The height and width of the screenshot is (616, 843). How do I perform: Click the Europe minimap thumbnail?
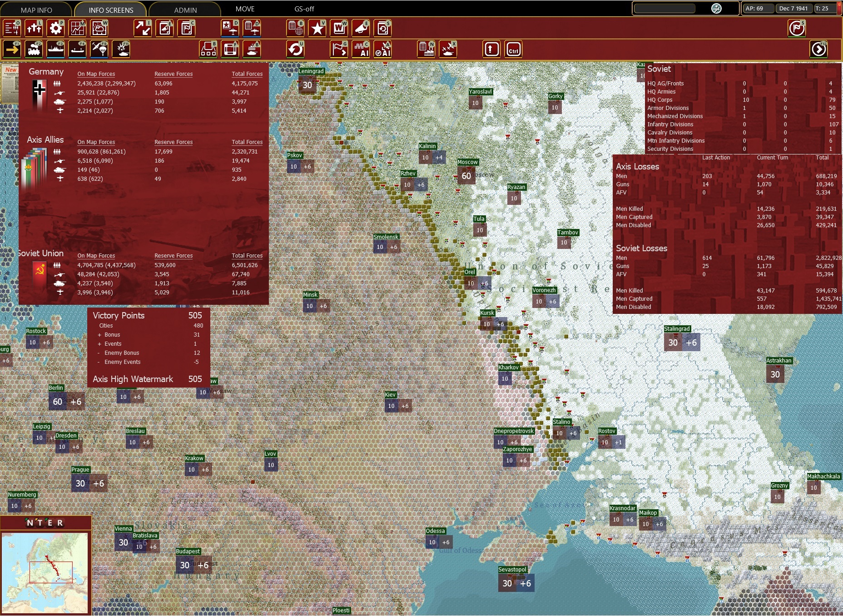click(x=45, y=572)
